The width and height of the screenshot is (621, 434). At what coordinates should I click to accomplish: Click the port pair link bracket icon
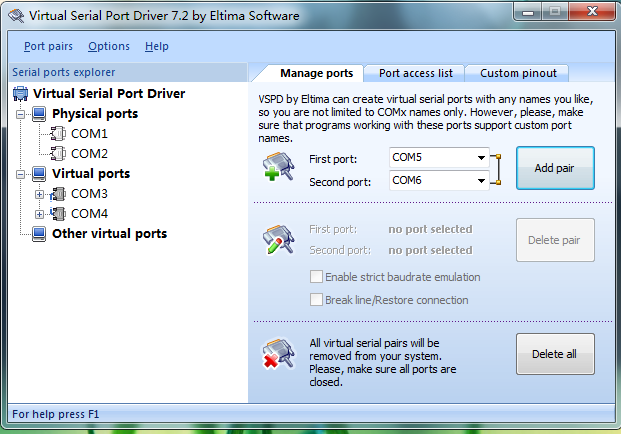click(x=496, y=169)
